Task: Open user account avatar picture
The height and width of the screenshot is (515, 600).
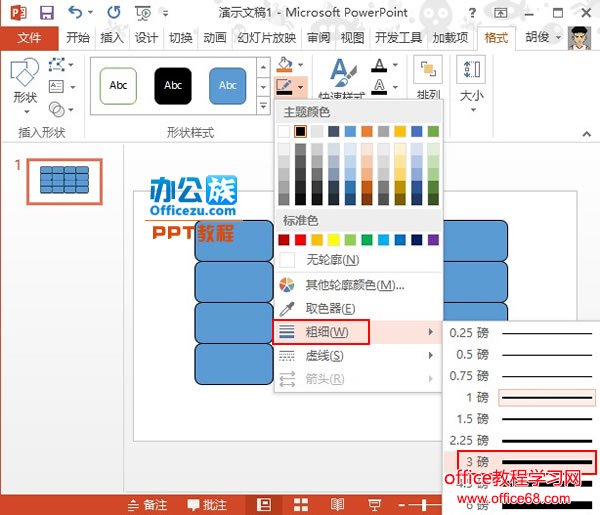Action: point(579,38)
